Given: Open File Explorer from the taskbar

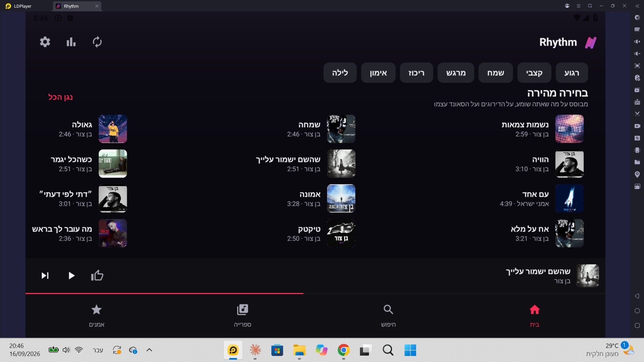Looking at the screenshot, I should (x=299, y=350).
